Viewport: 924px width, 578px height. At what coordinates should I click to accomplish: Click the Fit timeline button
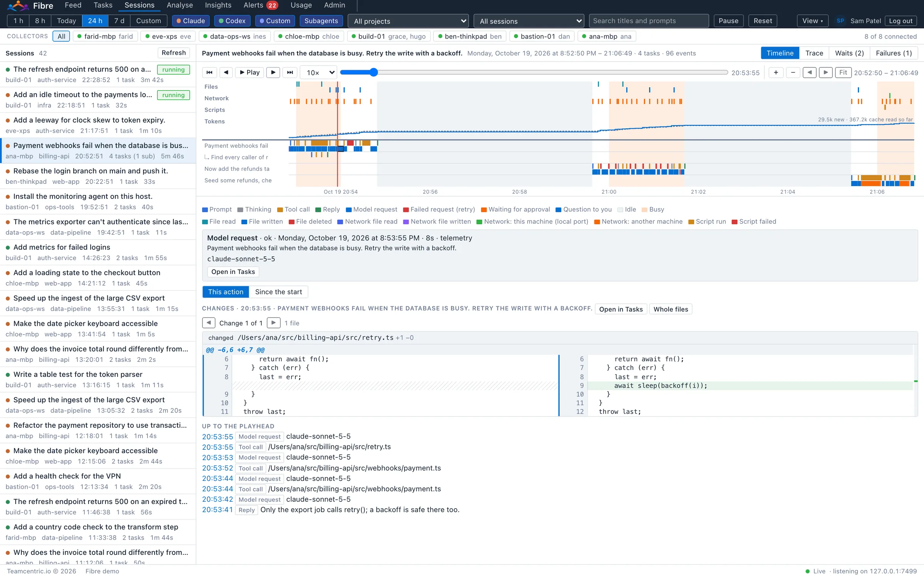843,72
